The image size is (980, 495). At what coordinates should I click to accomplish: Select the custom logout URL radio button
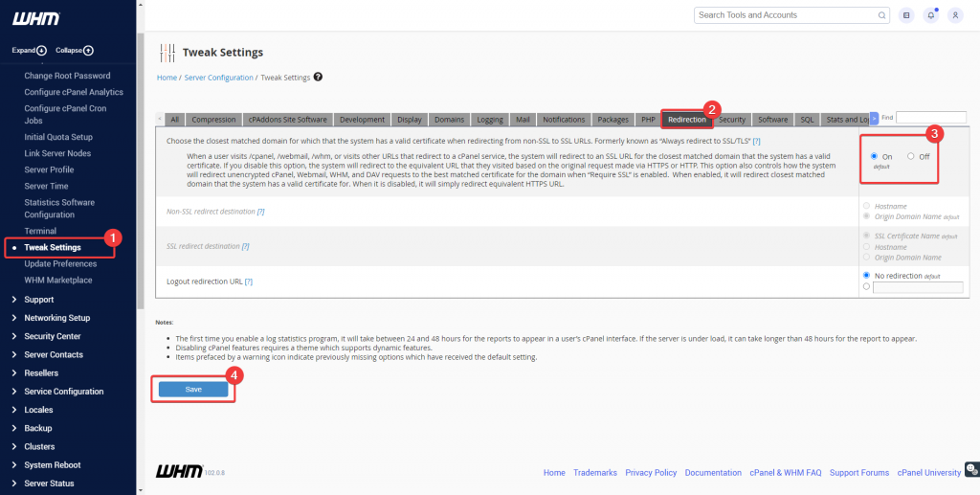point(866,287)
